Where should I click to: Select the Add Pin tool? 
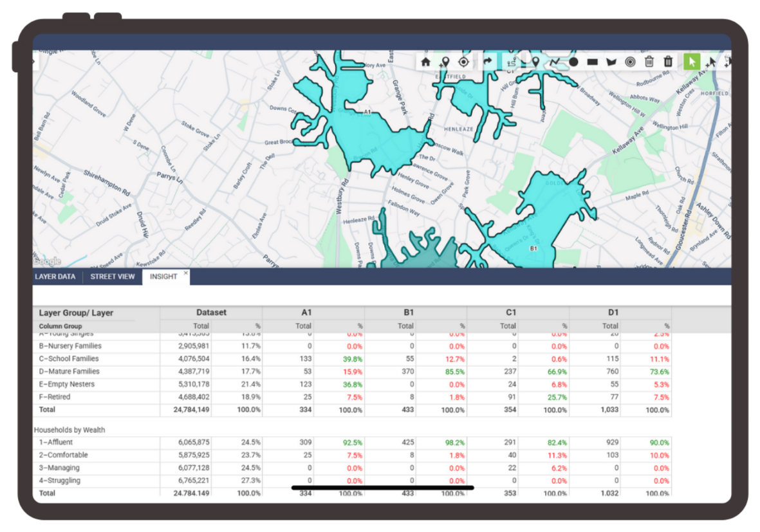[445, 62]
